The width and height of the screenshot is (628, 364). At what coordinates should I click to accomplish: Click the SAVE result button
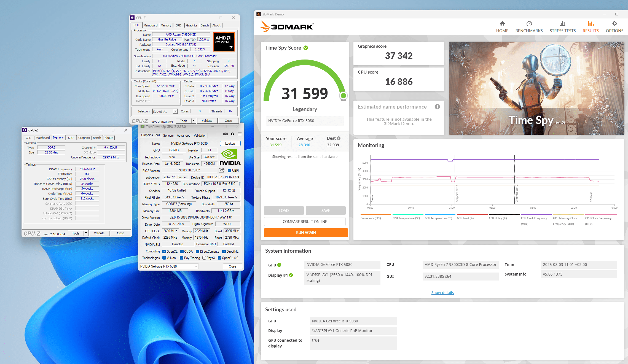coord(326,211)
